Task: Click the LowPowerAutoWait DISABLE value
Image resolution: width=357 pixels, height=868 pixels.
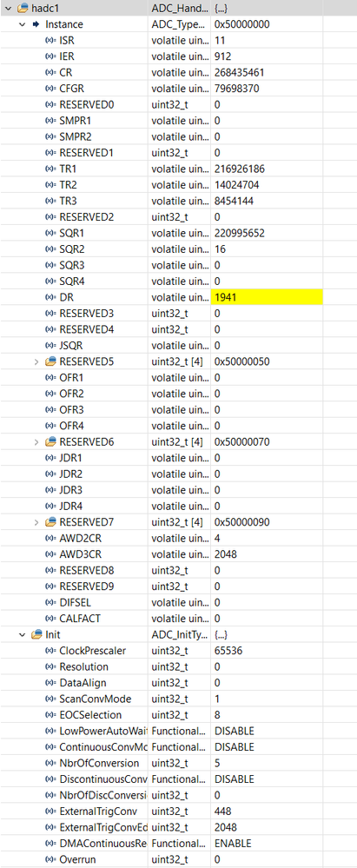Action: coord(235,731)
